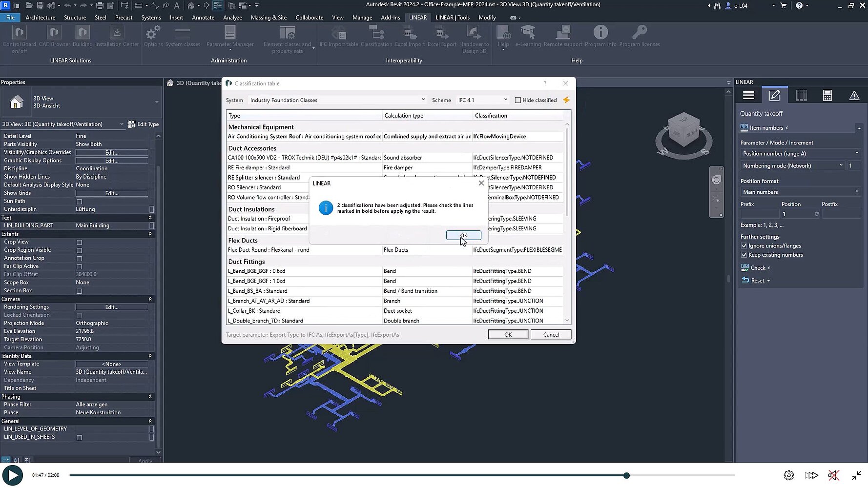Enable Crop Region Visible checkbox
The width and height of the screenshot is (868, 488).
[x=79, y=250]
